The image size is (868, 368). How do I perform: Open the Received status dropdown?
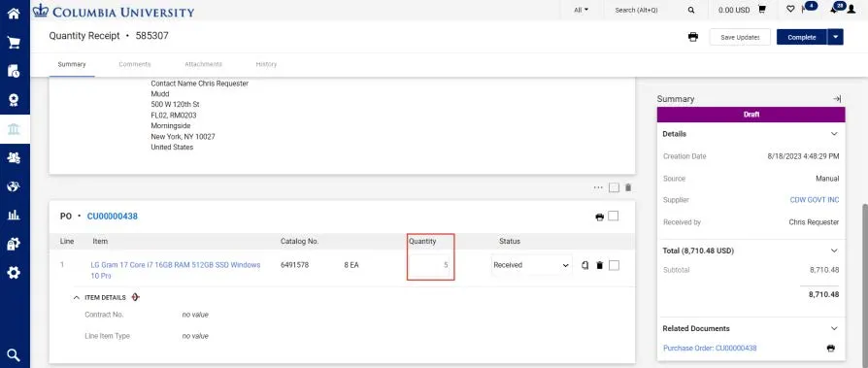click(x=531, y=265)
